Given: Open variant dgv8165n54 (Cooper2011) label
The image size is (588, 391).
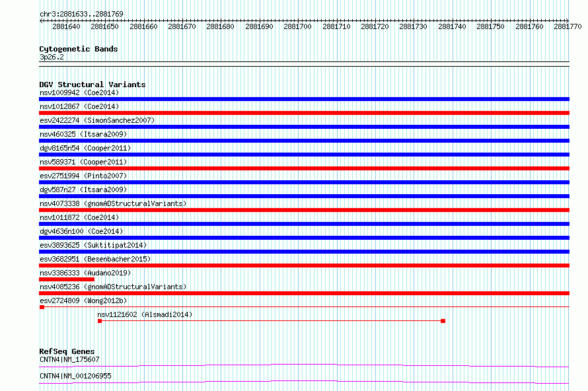Looking at the screenshot, I should 85,148.
